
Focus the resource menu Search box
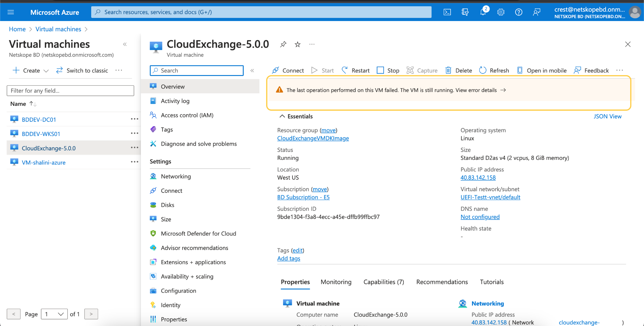click(197, 70)
